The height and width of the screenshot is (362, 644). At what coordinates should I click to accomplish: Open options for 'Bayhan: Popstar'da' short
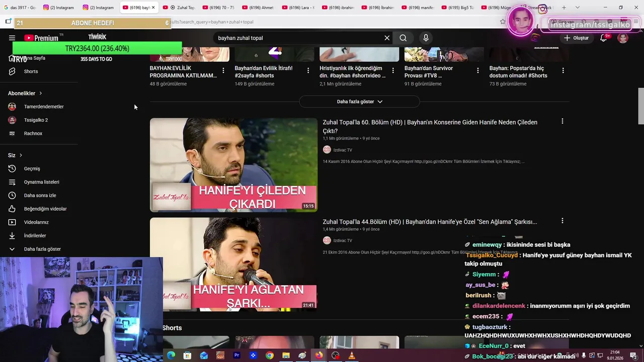coord(562,70)
